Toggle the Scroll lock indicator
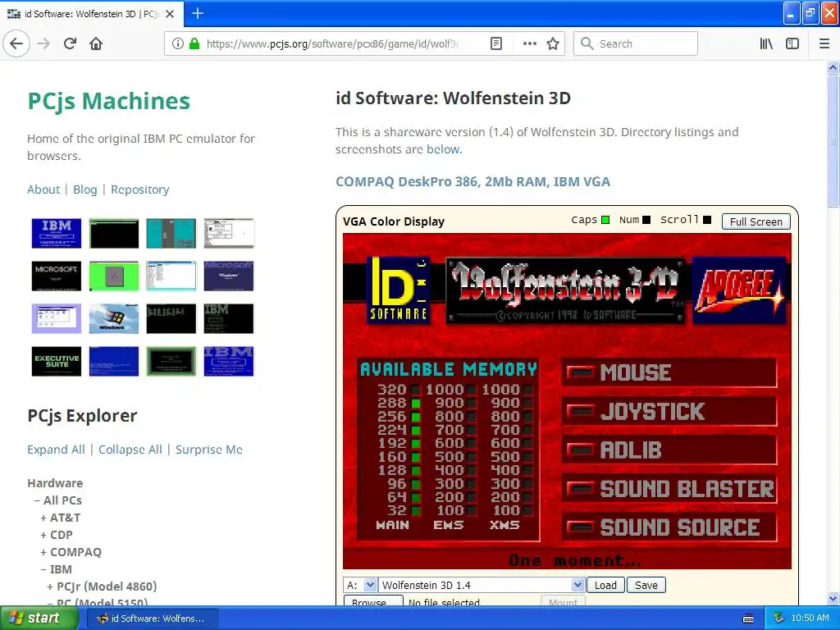Viewport: 840px width, 630px height. (707, 220)
